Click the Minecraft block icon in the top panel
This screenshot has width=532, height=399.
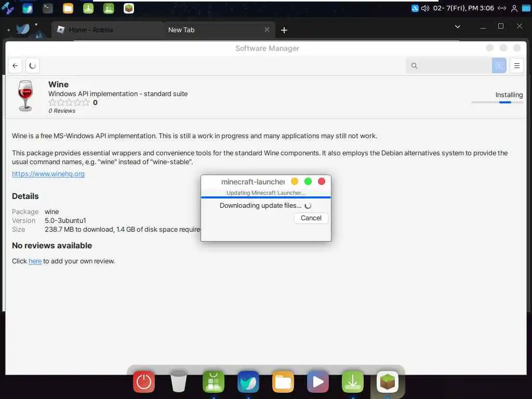coord(129,8)
